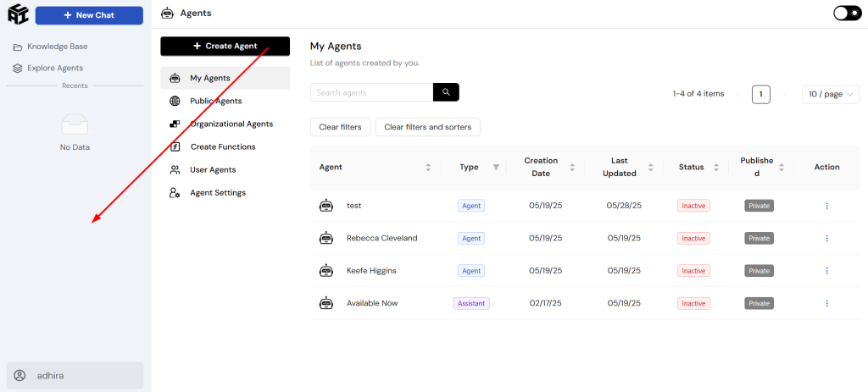Click the adhira user avatar icon
The image size is (868, 392).
click(x=20, y=375)
